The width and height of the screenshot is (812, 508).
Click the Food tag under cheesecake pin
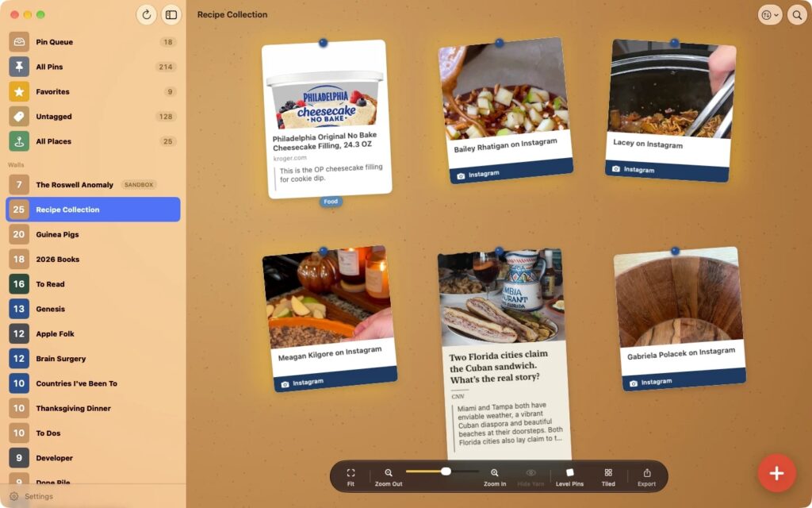pos(331,202)
